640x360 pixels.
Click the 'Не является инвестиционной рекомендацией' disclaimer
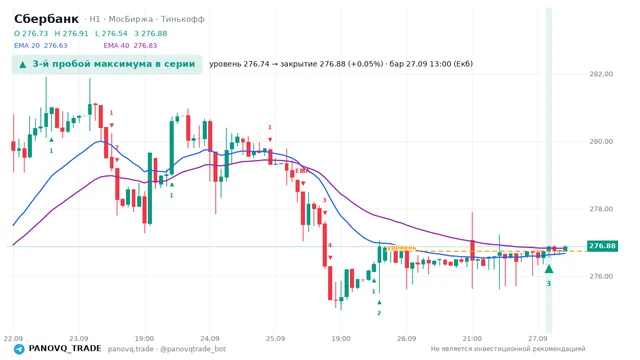(x=508, y=349)
